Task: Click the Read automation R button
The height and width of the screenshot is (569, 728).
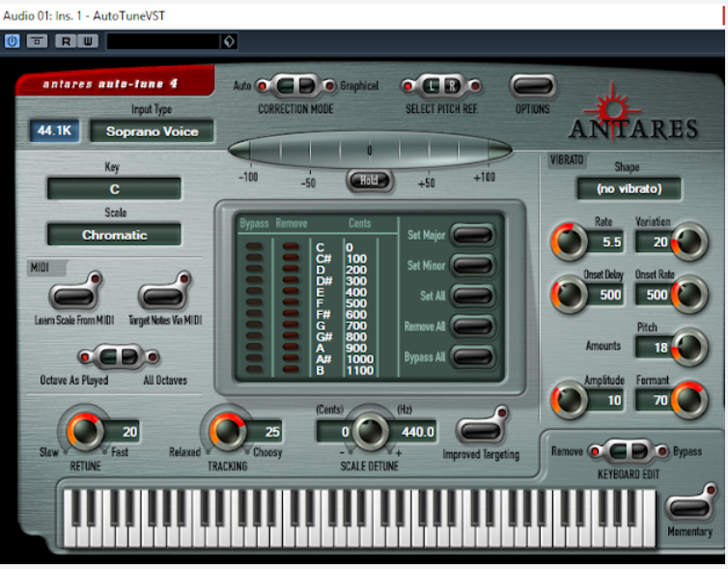Action: 66,42
